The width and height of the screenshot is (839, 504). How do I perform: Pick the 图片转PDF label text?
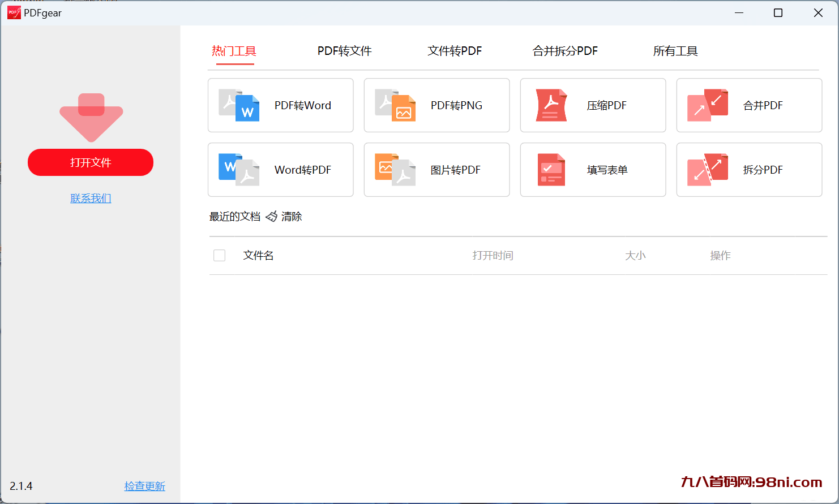[455, 170]
